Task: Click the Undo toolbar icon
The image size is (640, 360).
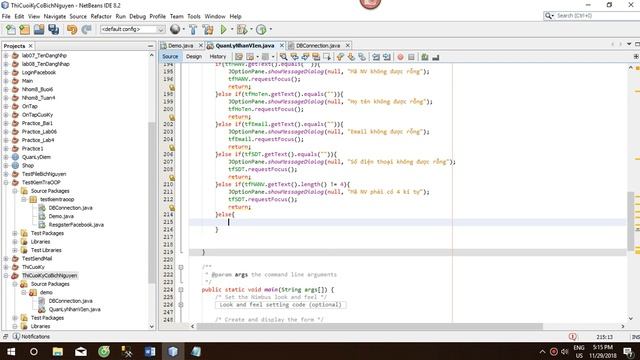Action: [x=72, y=29]
